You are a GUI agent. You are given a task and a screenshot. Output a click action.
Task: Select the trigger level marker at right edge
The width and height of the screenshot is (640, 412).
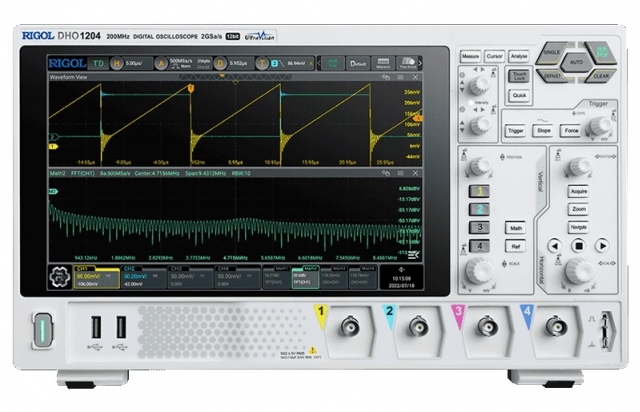pyautogui.click(x=418, y=118)
